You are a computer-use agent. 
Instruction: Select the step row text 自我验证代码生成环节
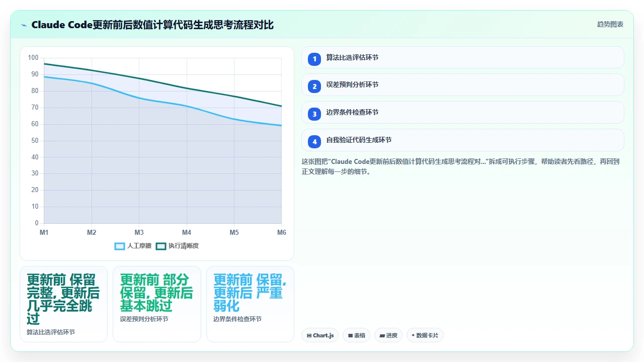[359, 140]
